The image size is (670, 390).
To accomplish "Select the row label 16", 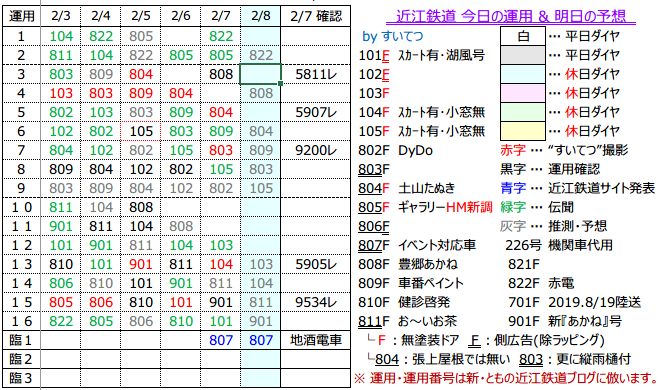I will 21,321.
